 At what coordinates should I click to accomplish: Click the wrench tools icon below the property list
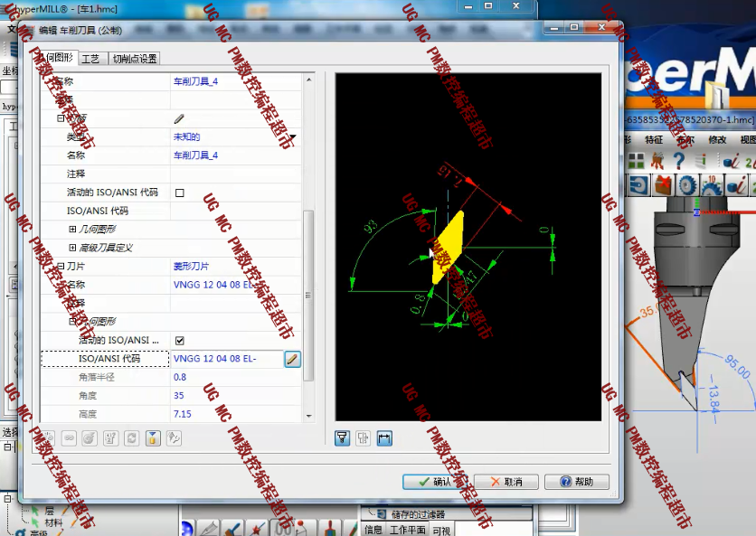click(x=174, y=438)
